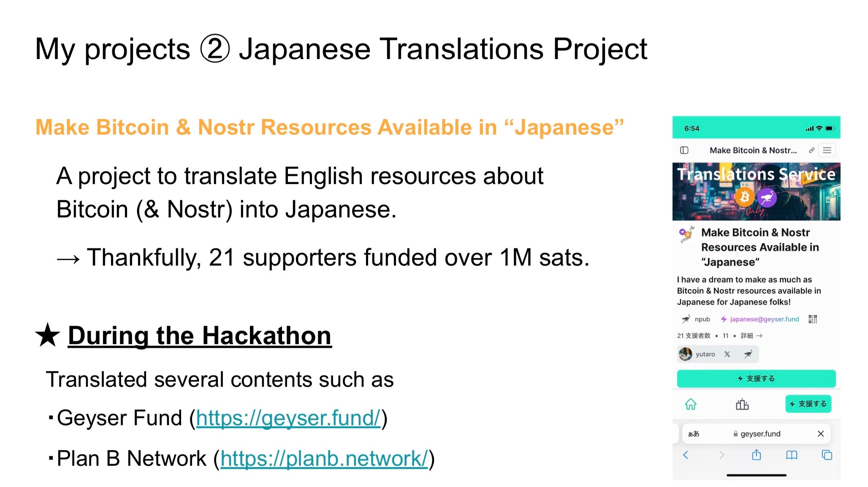
Task: Toggle the sidebar panel icon
Action: click(684, 150)
